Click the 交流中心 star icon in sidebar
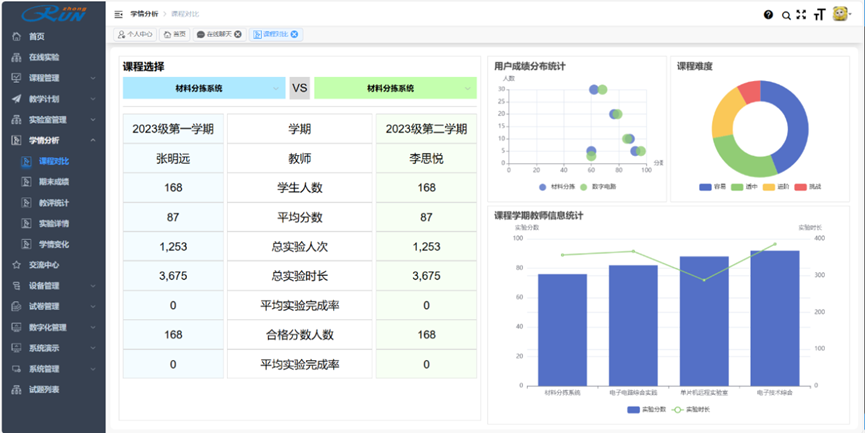 [16, 265]
